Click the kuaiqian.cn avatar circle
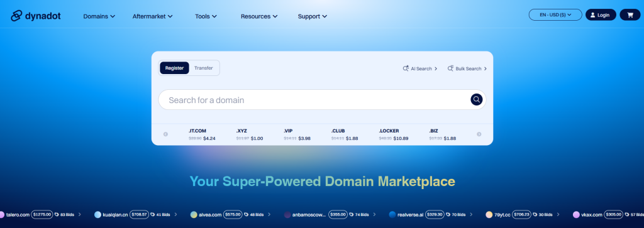 point(97,214)
